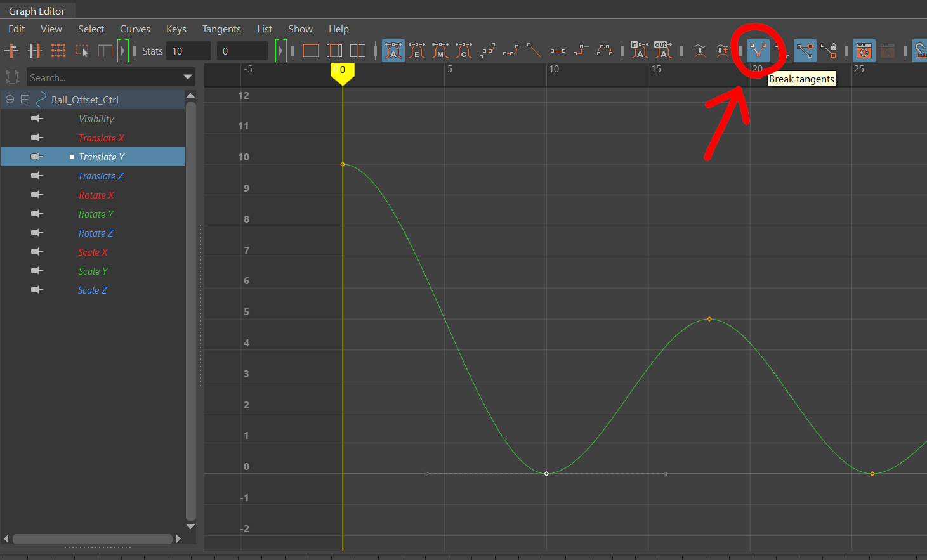The image size is (927, 560).
Task: Open the search filter dropdown arrow
Action: (188, 77)
